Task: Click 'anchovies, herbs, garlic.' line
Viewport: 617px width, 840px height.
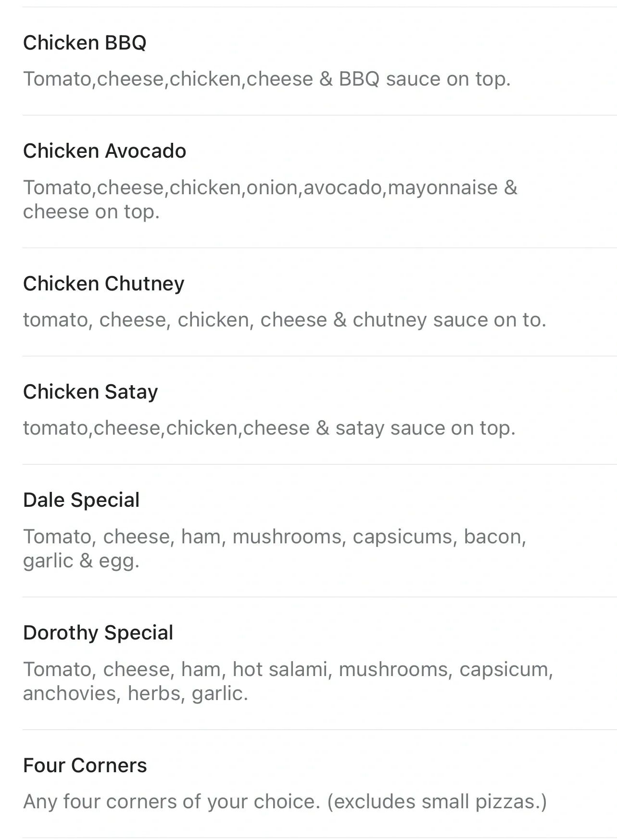Action: 136,693
